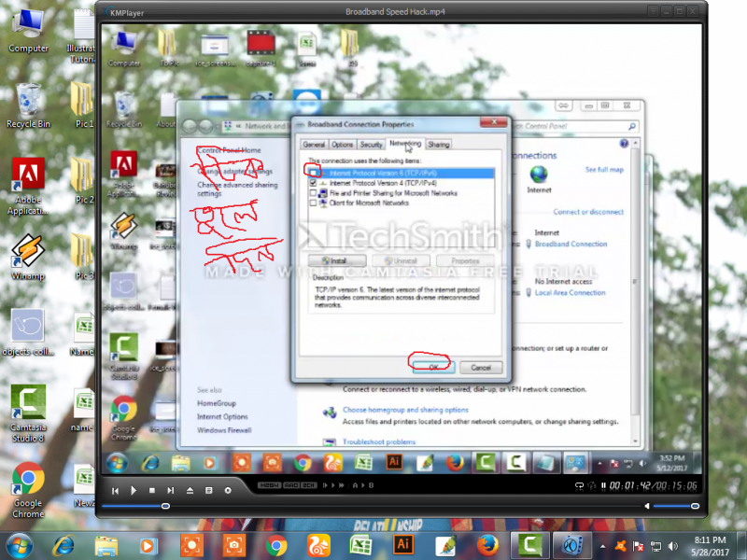Viewport: 747px width, 560px height.
Task: Select the Winamp desktop shortcut
Action: point(28,258)
